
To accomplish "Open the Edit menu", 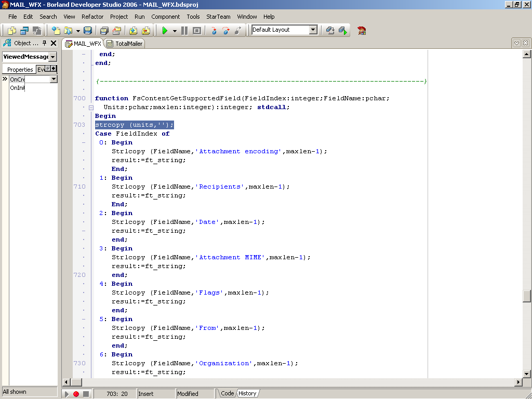I will (x=28, y=17).
